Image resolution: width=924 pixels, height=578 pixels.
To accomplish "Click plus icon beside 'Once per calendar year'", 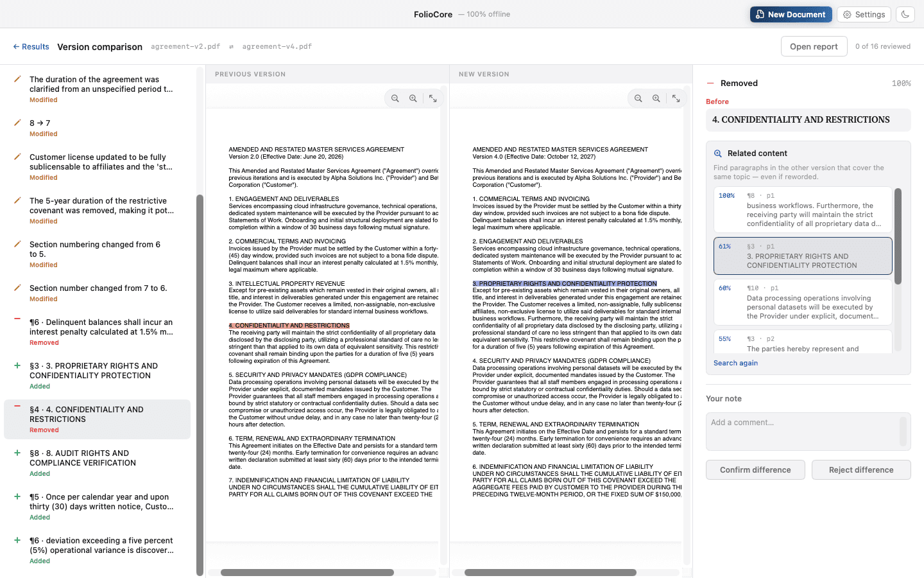I will click(17, 496).
